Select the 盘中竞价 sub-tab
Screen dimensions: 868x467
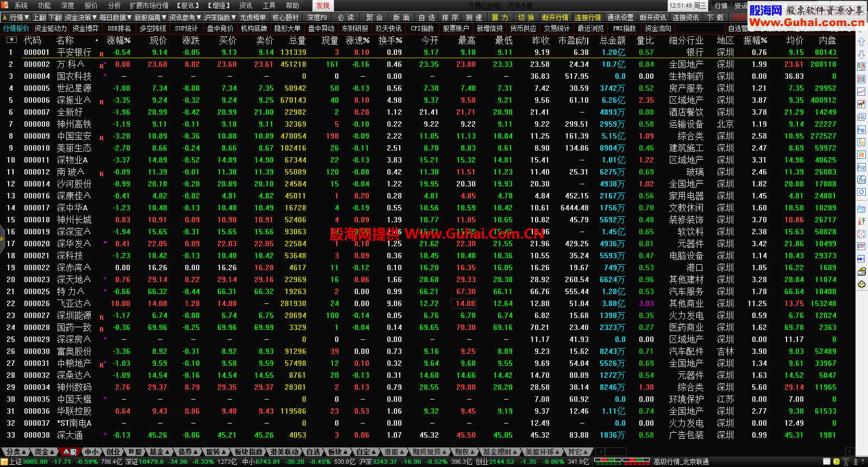pyautogui.click(x=220, y=28)
